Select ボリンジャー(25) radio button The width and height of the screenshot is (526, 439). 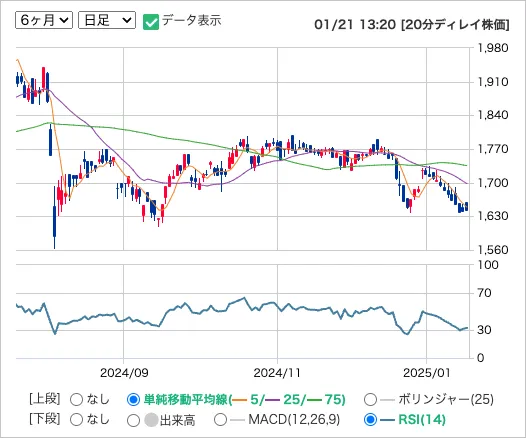370,399
